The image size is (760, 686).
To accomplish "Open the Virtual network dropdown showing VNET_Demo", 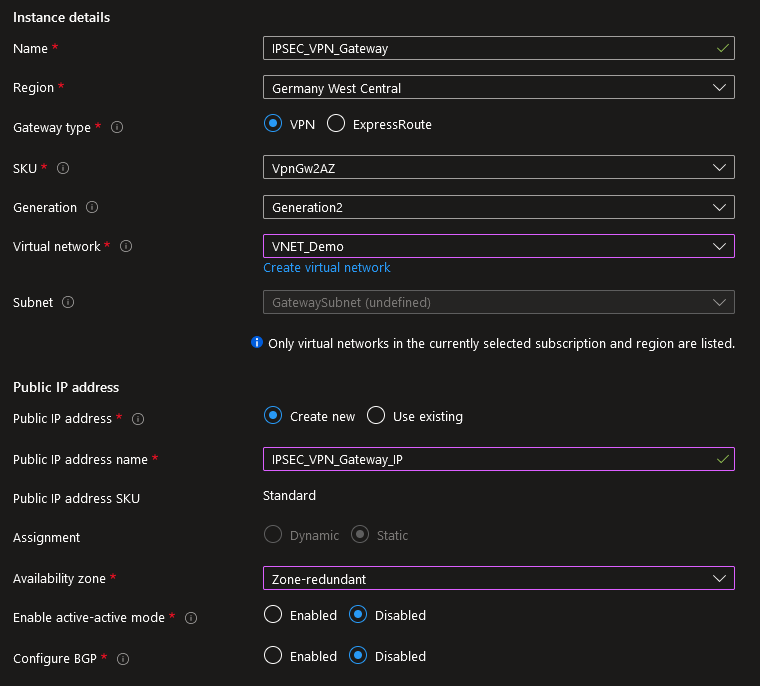I will 498,246.
